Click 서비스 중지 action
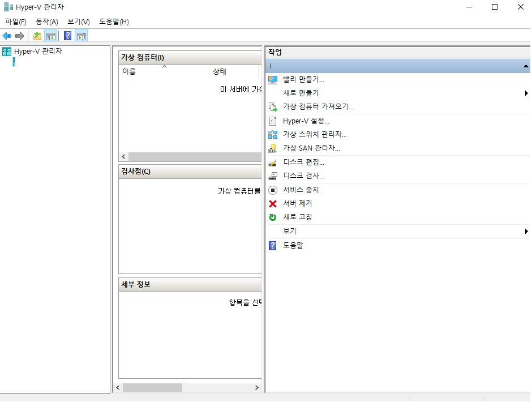The image size is (532, 402). pos(301,190)
